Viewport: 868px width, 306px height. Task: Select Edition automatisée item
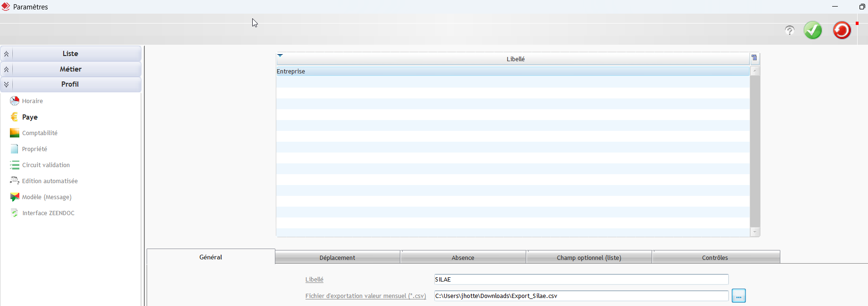(x=50, y=181)
